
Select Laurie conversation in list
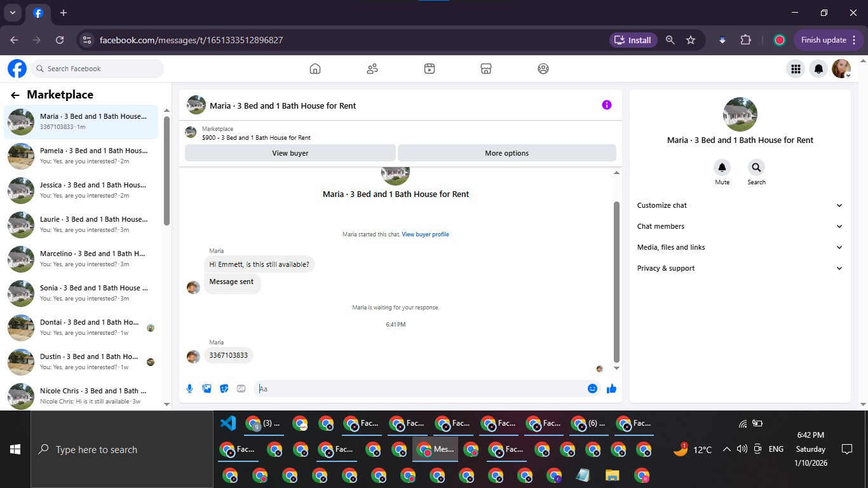click(x=81, y=224)
